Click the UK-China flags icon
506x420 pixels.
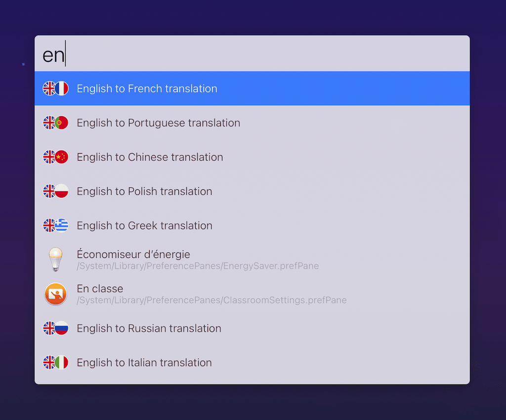[x=55, y=157]
